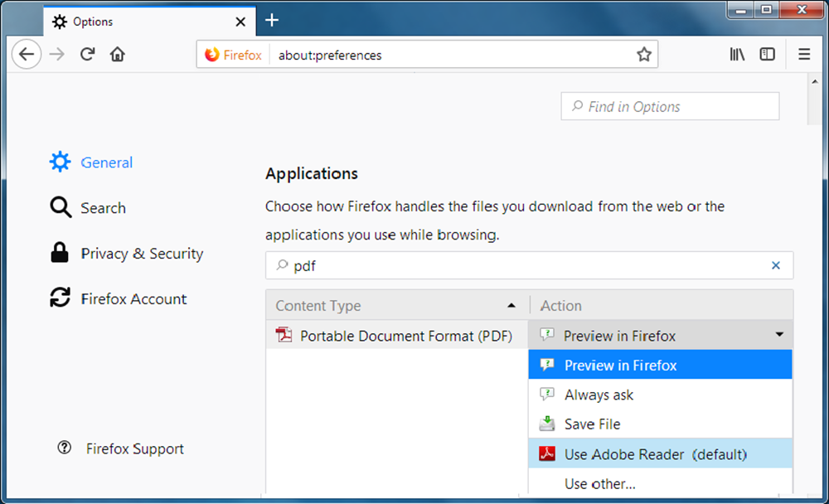Open the Privacy & Security category
The image size is (829, 504).
[x=141, y=254]
